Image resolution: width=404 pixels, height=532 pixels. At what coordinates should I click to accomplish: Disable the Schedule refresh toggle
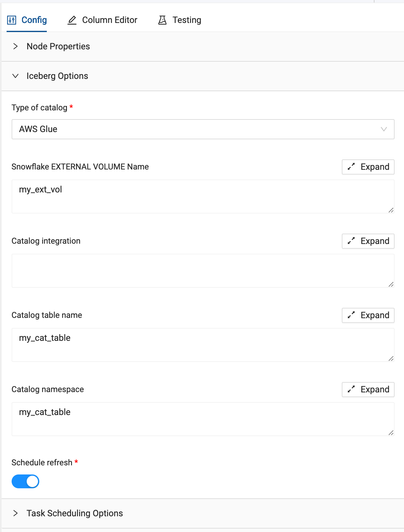coord(25,481)
